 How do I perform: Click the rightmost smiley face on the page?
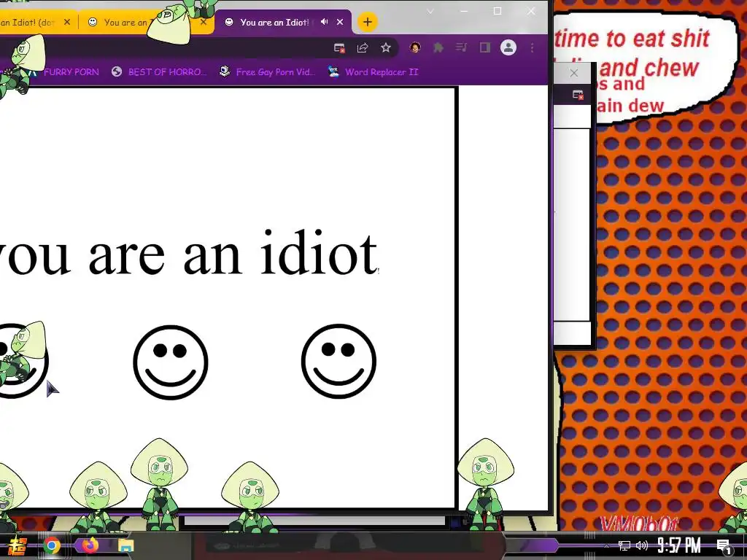[338, 361]
